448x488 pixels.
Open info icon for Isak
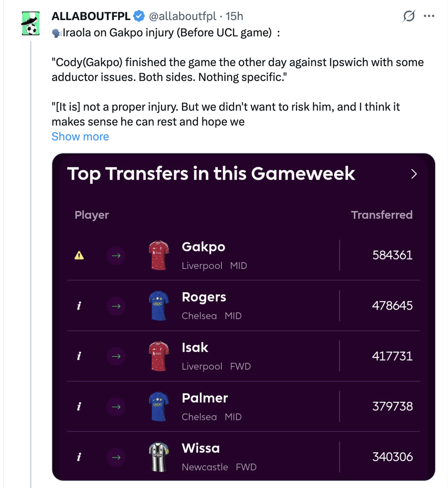click(x=79, y=356)
